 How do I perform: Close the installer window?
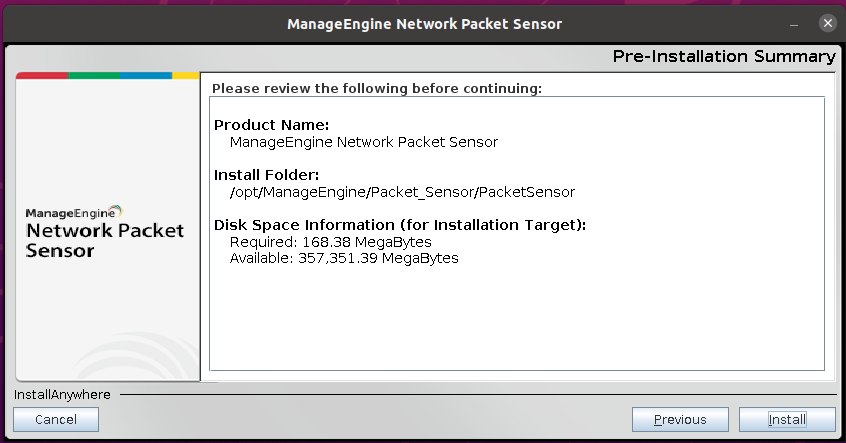pyautogui.click(x=827, y=22)
